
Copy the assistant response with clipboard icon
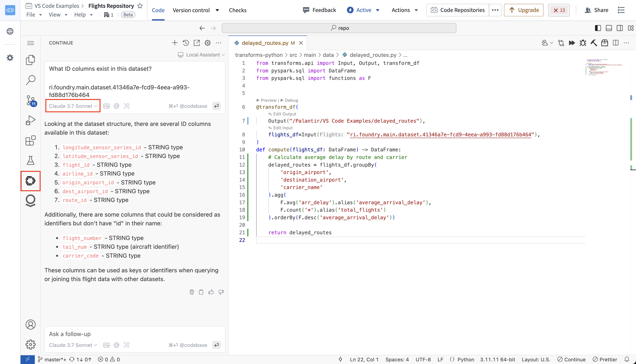(x=201, y=292)
